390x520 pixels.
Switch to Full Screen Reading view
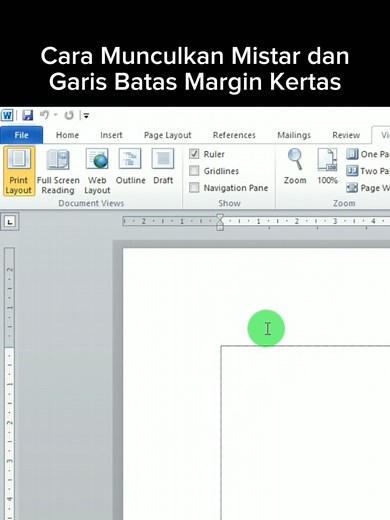58,171
